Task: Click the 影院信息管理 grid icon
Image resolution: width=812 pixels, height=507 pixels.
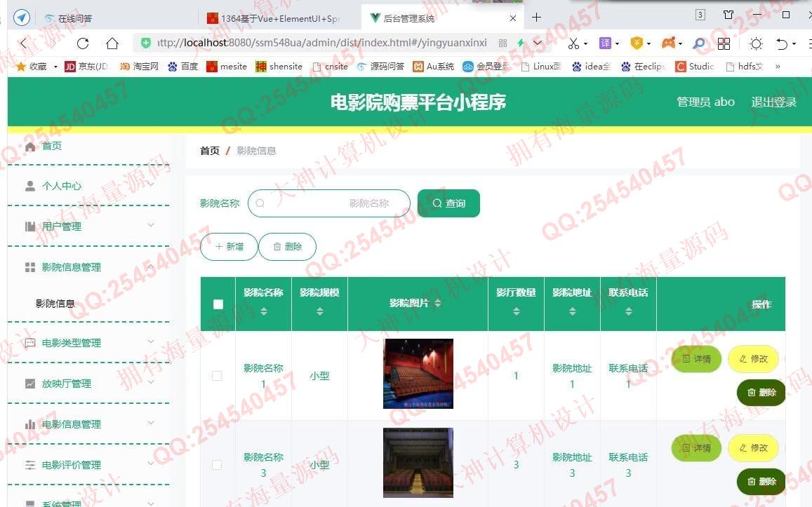Action: [x=30, y=267]
